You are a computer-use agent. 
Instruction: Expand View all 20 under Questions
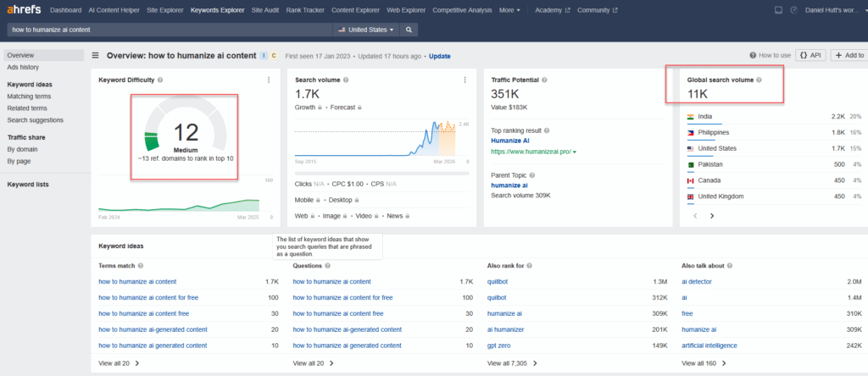314,363
